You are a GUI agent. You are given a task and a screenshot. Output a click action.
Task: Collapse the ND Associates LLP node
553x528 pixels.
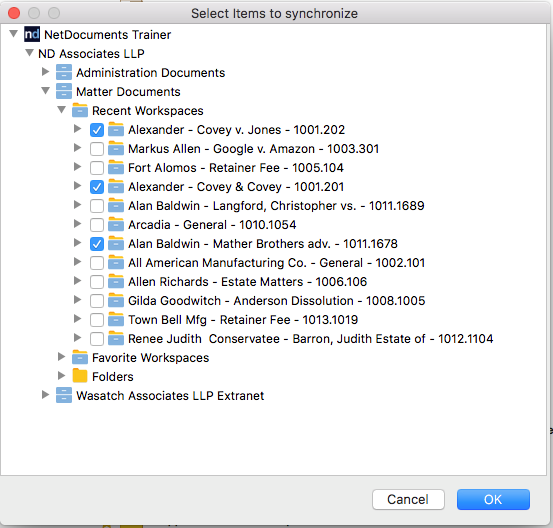pos(30,53)
